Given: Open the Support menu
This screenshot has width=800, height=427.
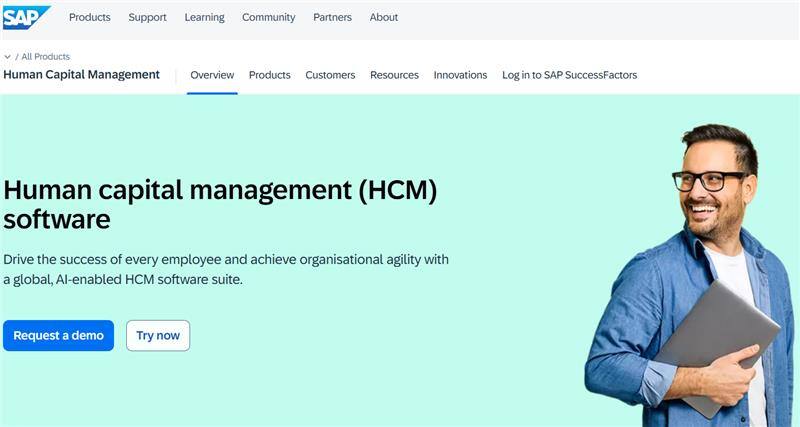Looking at the screenshot, I should pyautogui.click(x=147, y=17).
